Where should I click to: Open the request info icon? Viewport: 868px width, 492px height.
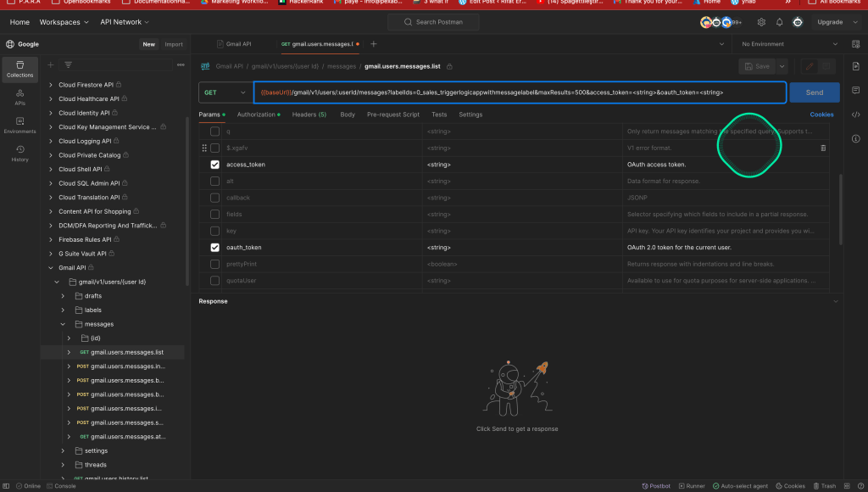[x=856, y=138]
